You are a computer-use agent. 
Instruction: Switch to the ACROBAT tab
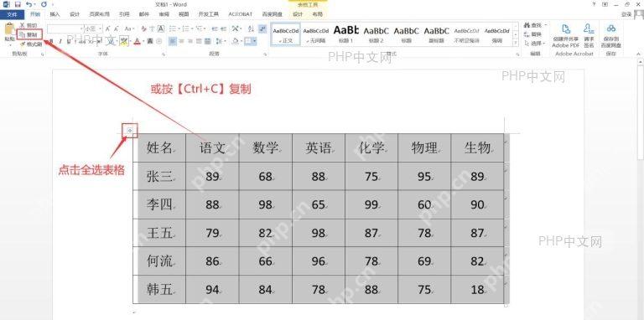241,14
